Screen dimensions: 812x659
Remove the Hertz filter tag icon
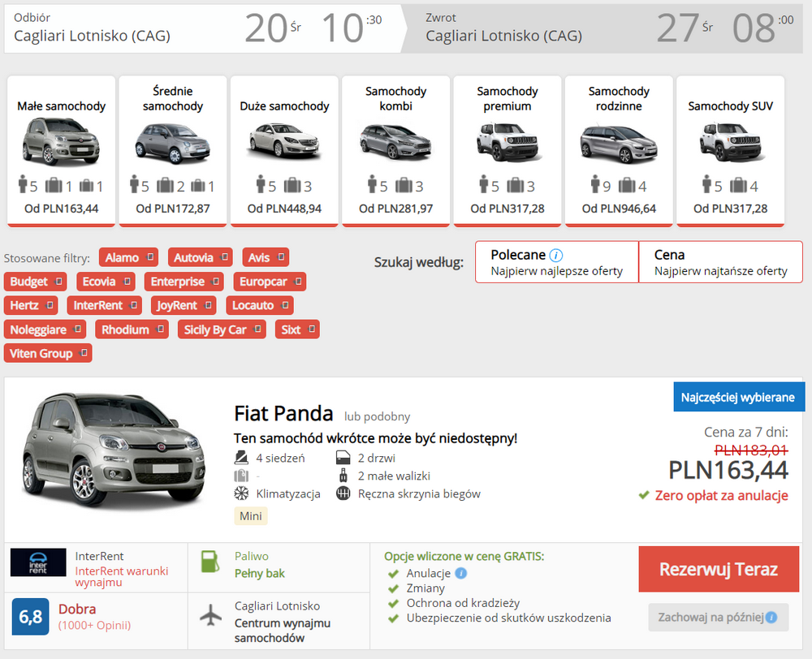coord(50,305)
